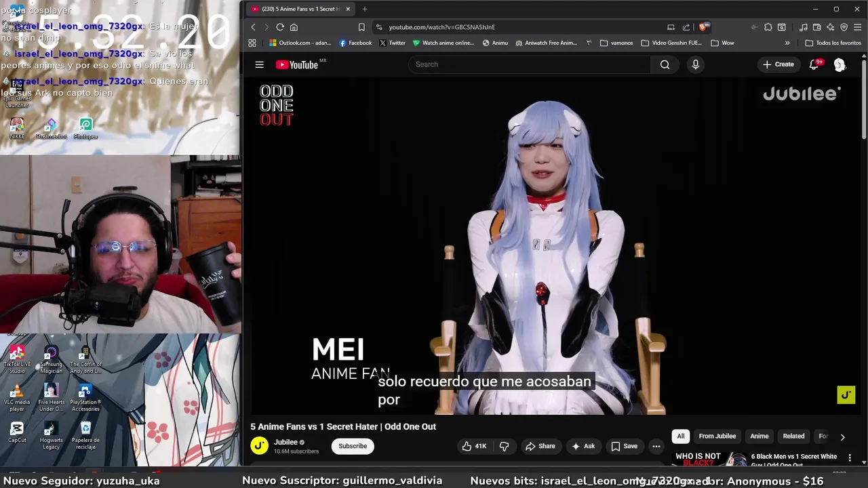Open The Coffin of Andy shortcut
This screenshot has height=488, width=868.
click(x=85, y=359)
